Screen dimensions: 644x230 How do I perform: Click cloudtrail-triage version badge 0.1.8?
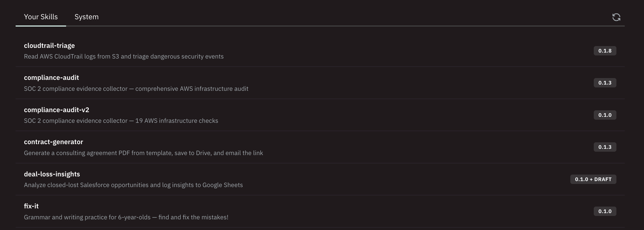(x=605, y=51)
